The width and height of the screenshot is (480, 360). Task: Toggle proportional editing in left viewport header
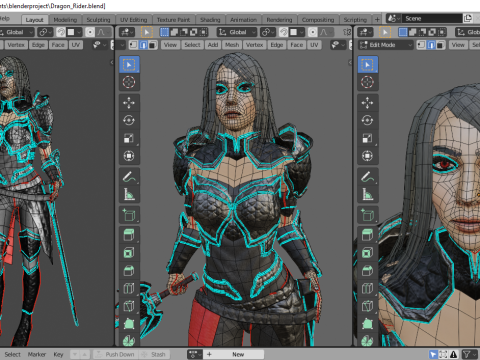90,32
